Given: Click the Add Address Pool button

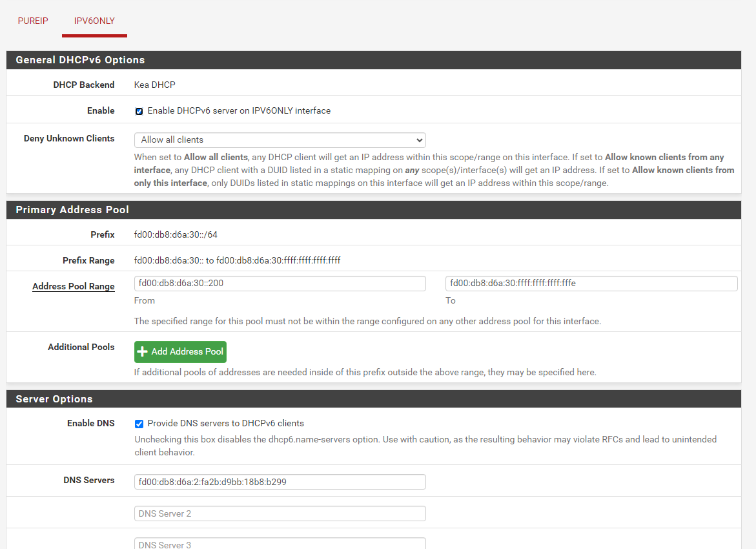Looking at the screenshot, I should click(x=180, y=352).
